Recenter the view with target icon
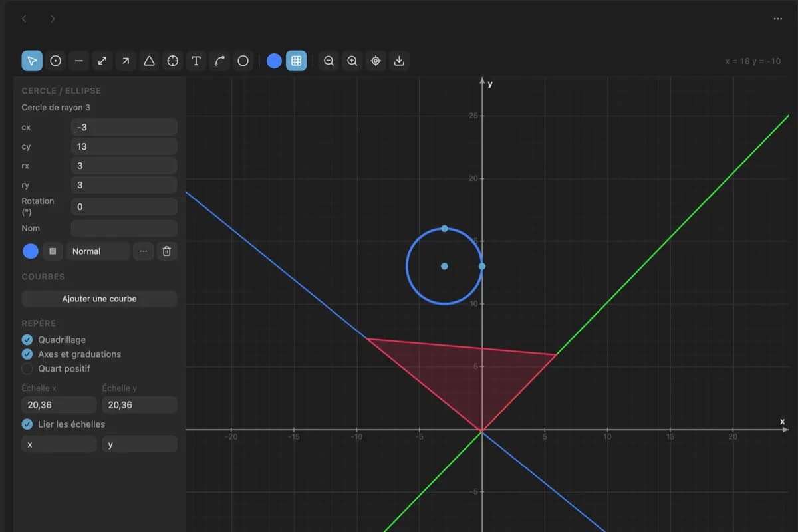This screenshot has height=532, width=798. click(x=376, y=61)
